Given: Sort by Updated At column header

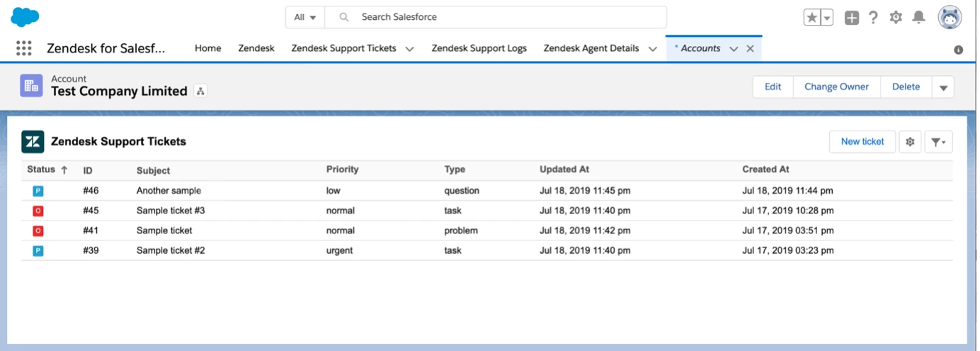Looking at the screenshot, I should coord(564,169).
